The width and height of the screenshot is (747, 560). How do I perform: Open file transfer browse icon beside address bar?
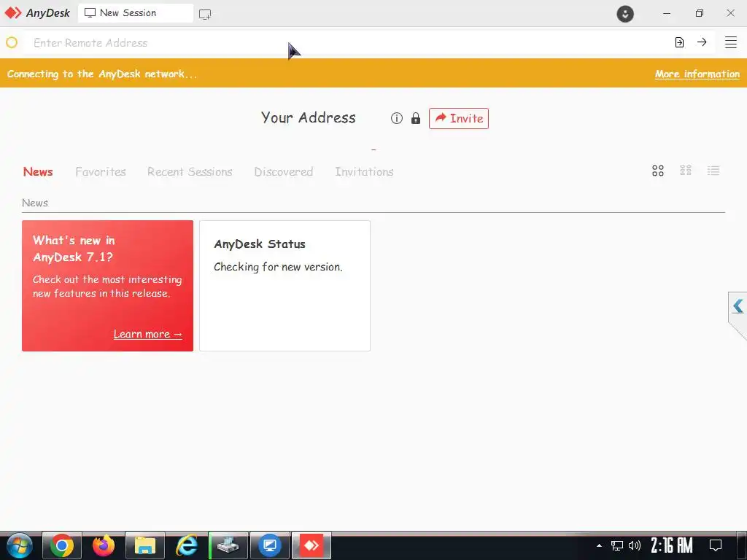pos(679,42)
